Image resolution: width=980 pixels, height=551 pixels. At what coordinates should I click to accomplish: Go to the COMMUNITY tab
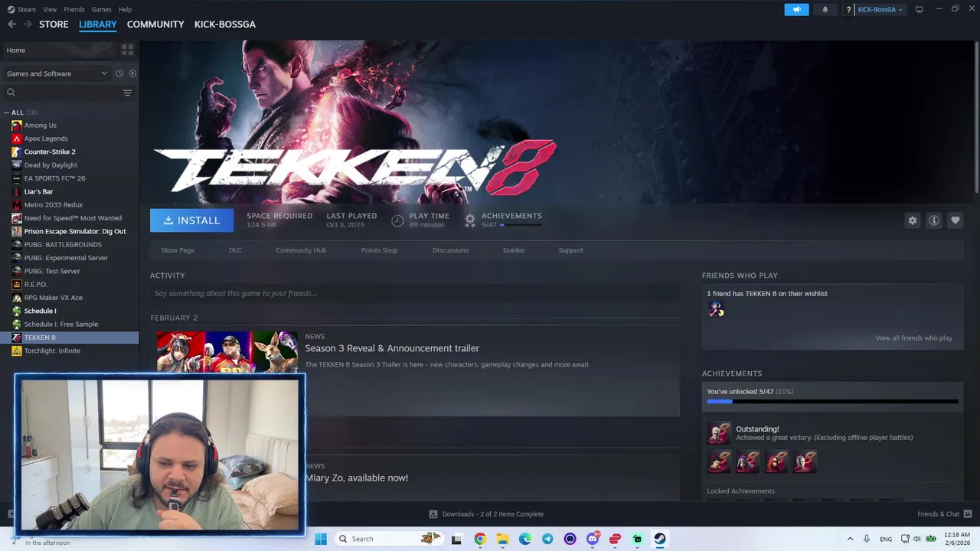(x=155, y=24)
